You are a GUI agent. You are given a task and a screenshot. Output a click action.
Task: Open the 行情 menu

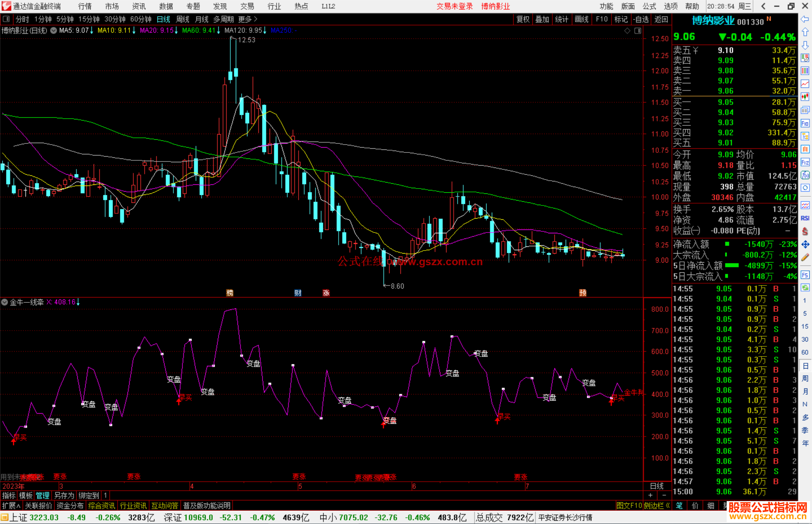85,6
